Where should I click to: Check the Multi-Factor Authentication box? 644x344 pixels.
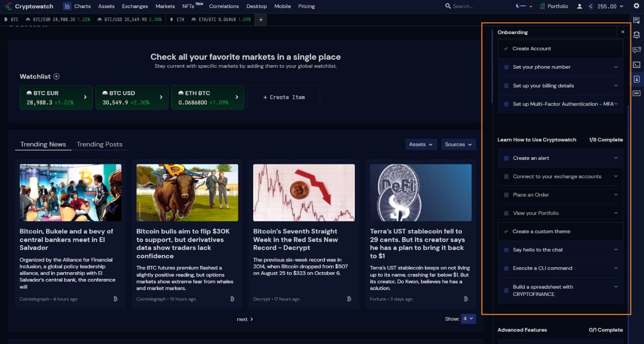pos(506,104)
